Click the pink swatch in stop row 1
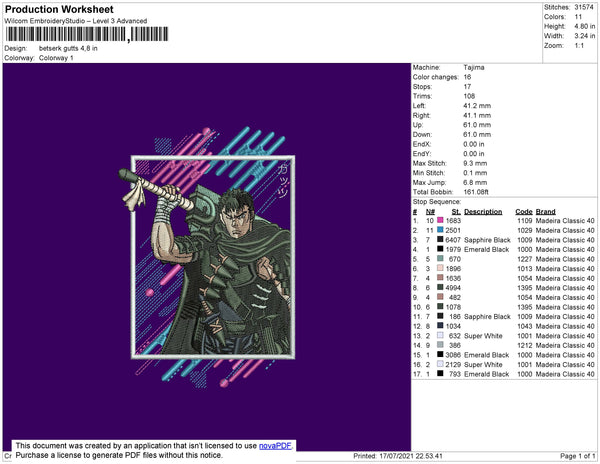Image resolution: width=600 pixels, height=464 pixels. click(440, 220)
